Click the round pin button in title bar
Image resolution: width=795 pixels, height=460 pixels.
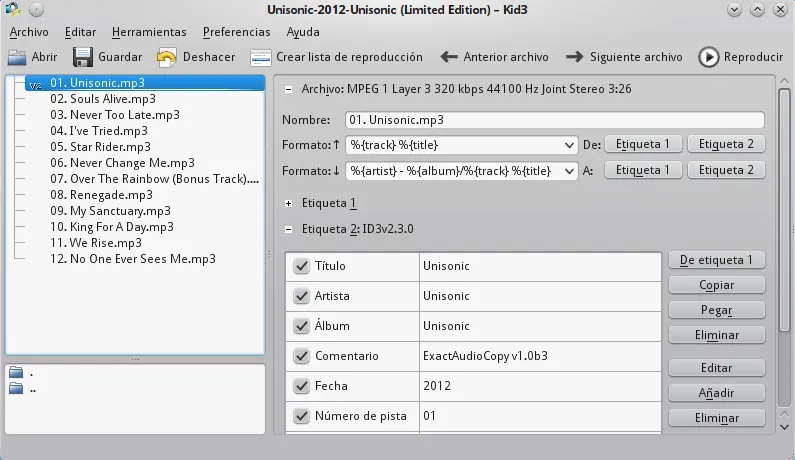tap(36, 9)
